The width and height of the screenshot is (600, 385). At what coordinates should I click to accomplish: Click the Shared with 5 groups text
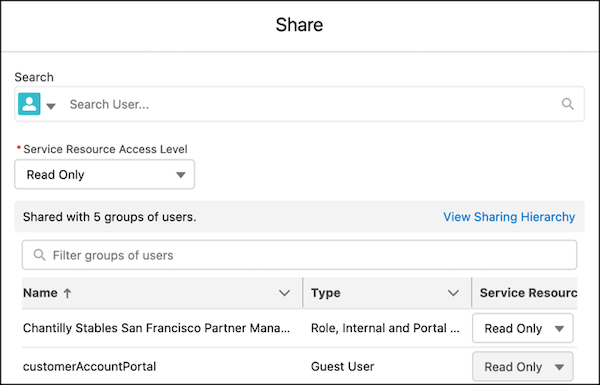(x=109, y=217)
